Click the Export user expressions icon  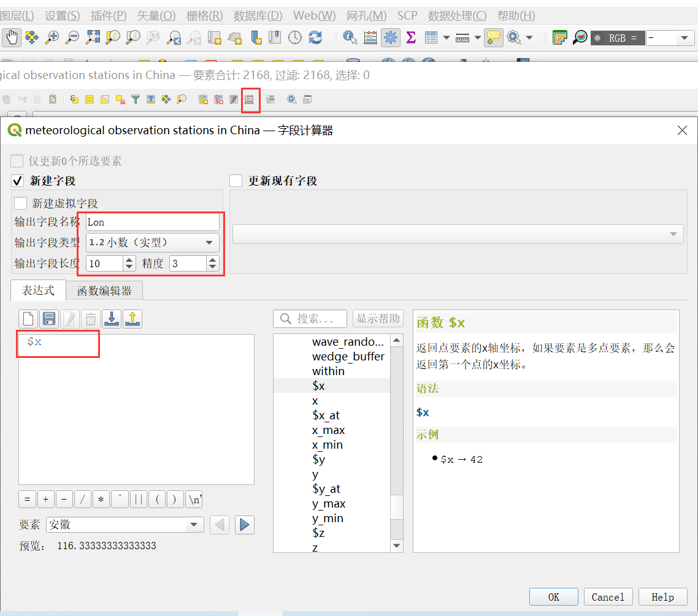[132, 319]
